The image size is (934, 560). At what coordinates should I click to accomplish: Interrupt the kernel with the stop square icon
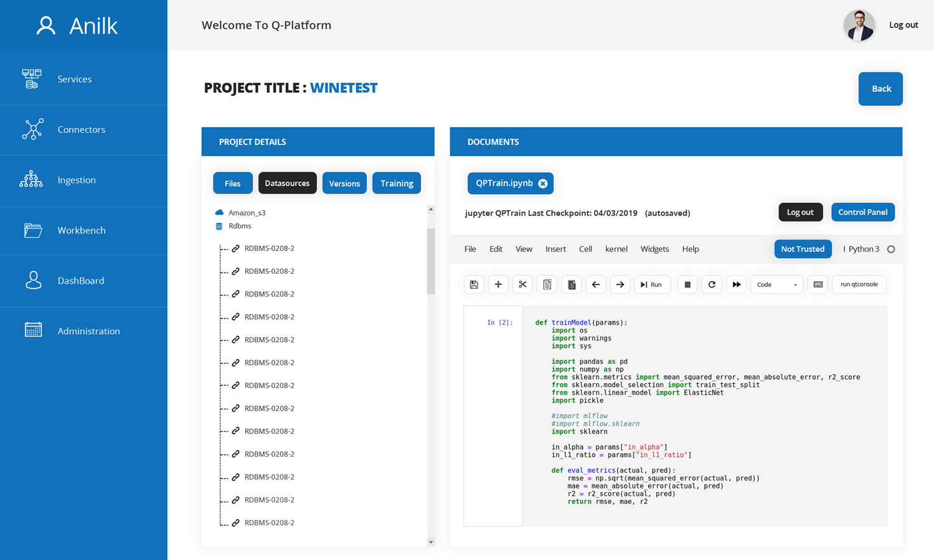(687, 284)
